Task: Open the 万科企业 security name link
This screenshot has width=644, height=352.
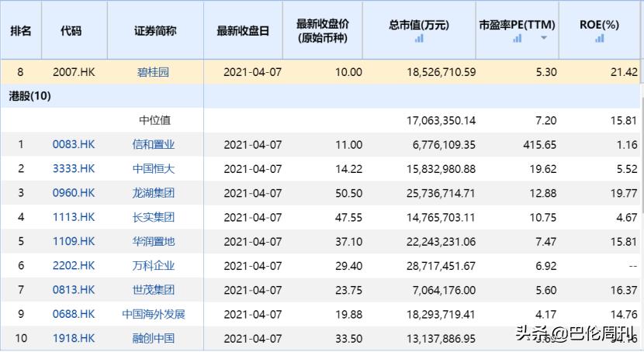Action: [154, 265]
